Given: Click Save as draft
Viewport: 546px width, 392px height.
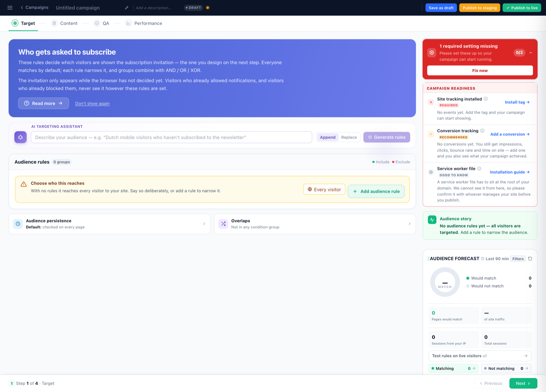Looking at the screenshot, I should point(441,8).
